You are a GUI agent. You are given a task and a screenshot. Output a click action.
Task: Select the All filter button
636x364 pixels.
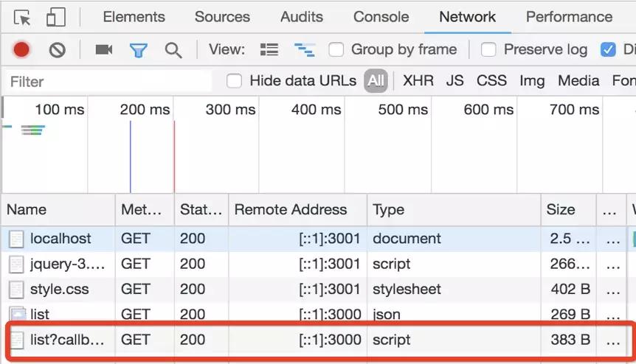(x=376, y=81)
